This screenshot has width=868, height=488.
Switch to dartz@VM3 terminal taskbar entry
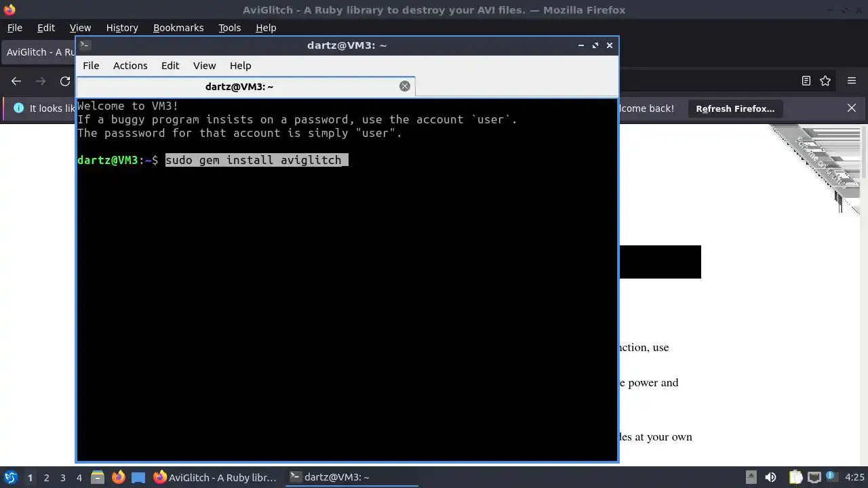point(351,477)
